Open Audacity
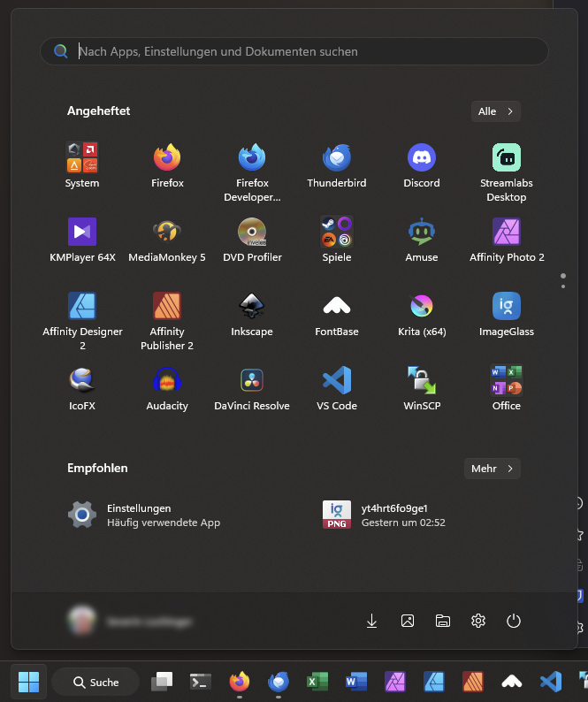Screen dimensions: 588x702 [x=167, y=388]
